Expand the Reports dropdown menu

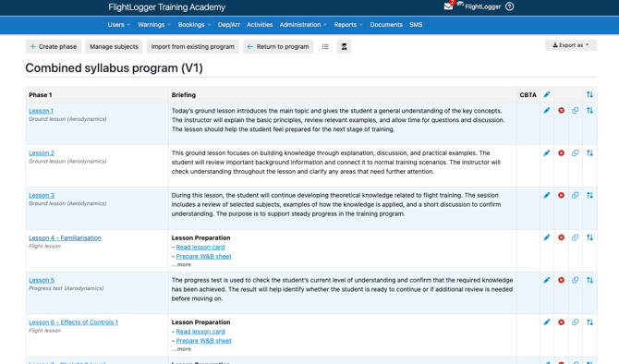tap(348, 24)
